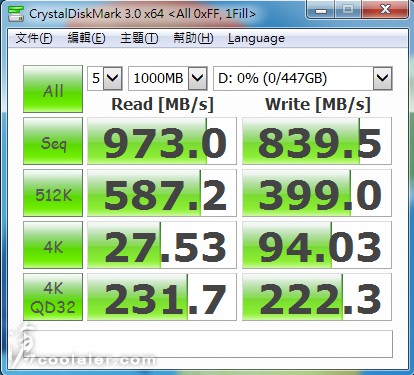414x375 pixels.
Task: Open the 編輯(E) menu
Action: pos(86,38)
